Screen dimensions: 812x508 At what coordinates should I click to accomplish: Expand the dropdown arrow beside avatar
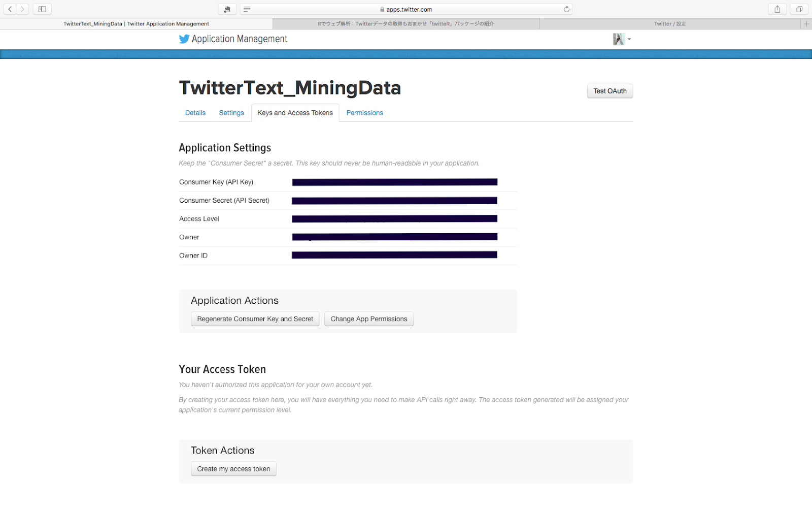629,39
